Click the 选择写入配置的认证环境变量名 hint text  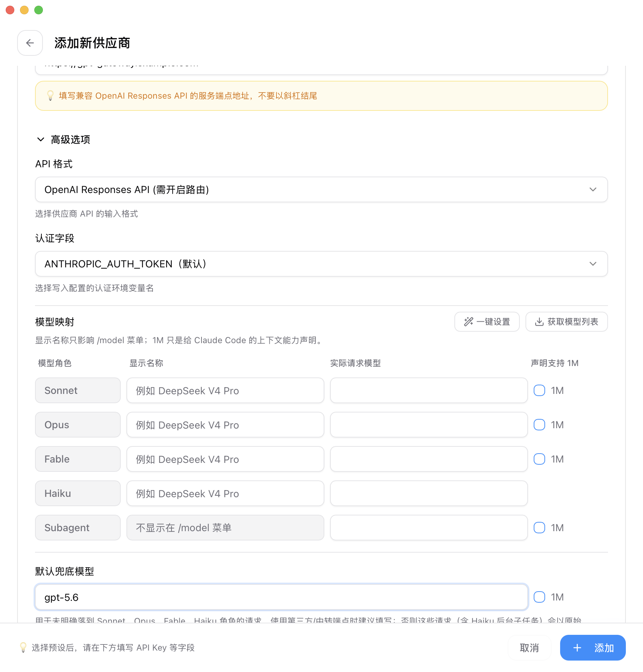[94, 288]
